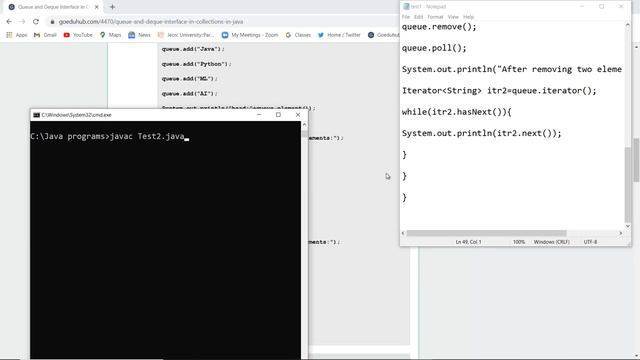Minimize the cmd.exe window
Viewport: 640px width, 360px height.
pos(259,115)
